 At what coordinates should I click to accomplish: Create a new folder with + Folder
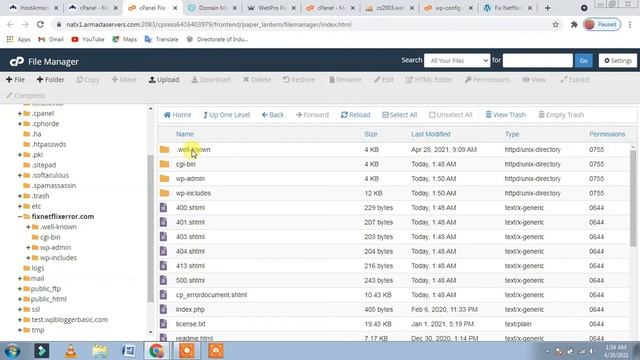(x=50, y=80)
